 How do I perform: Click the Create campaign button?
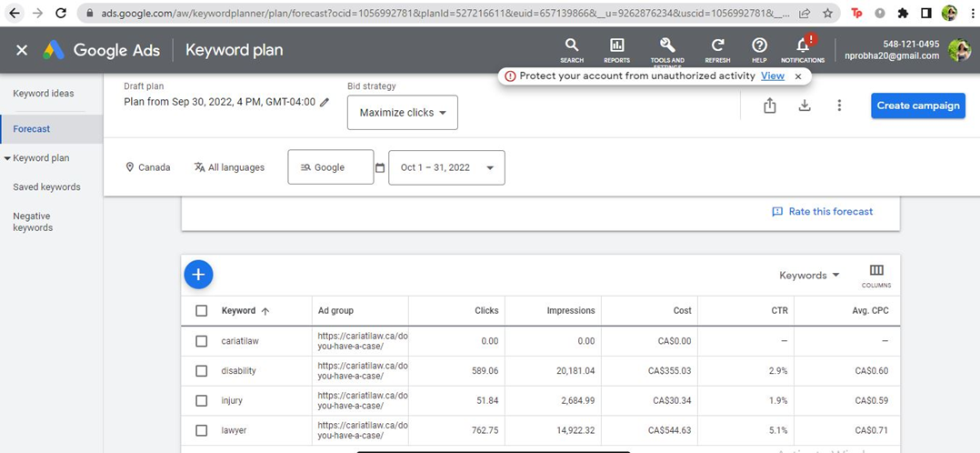tap(918, 106)
